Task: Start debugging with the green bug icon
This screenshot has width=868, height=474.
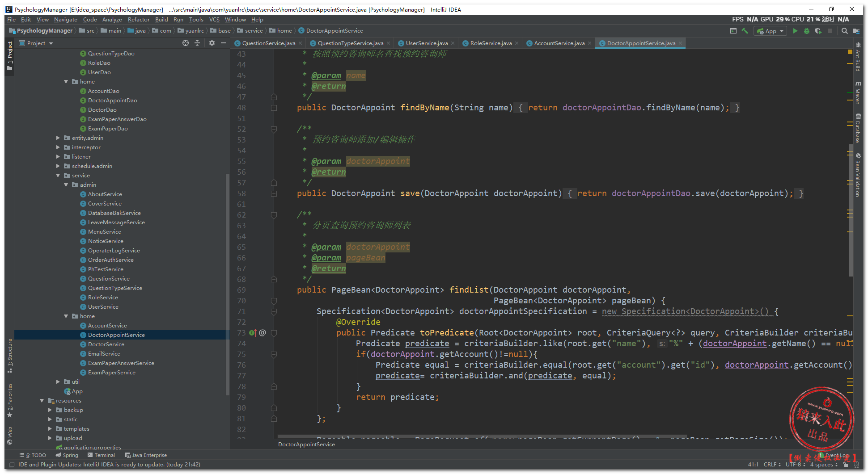Action: (806, 31)
